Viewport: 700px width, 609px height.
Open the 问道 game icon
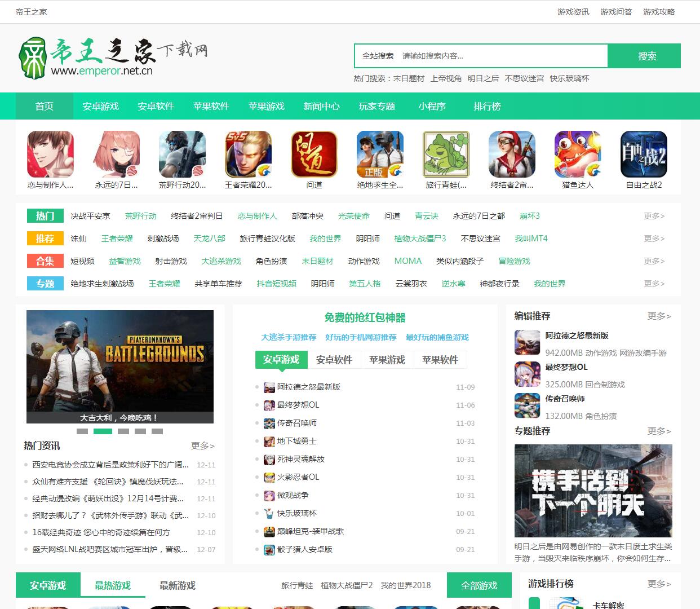(x=314, y=155)
